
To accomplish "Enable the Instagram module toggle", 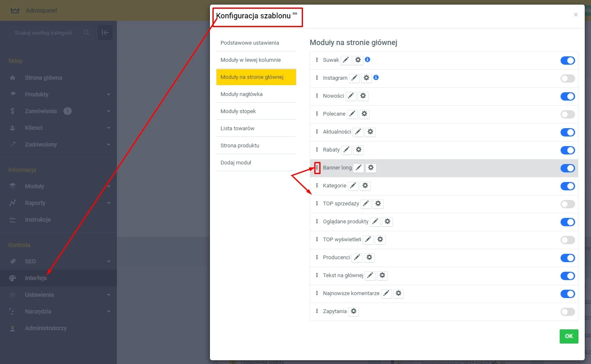I will point(567,78).
